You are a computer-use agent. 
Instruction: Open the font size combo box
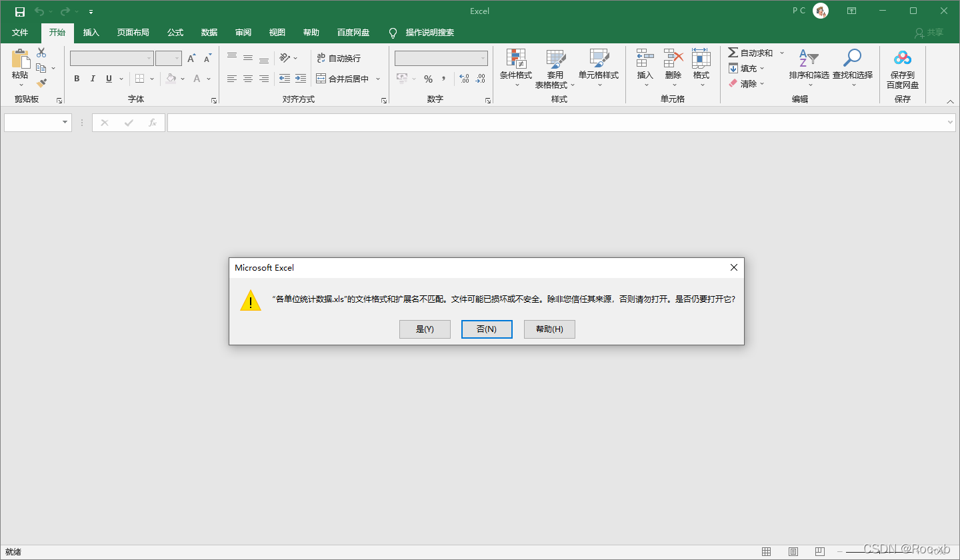(x=169, y=59)
